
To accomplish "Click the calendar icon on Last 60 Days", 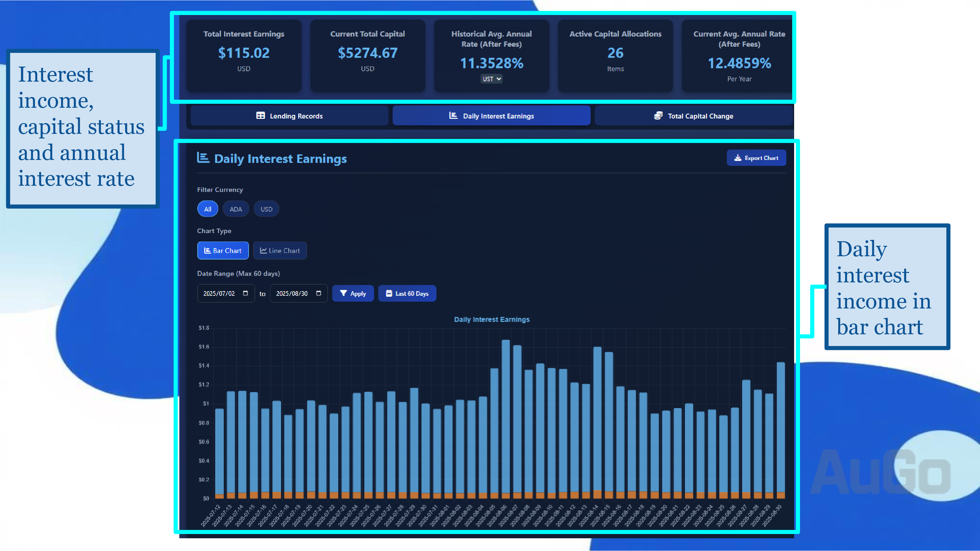I will [389, 293].
